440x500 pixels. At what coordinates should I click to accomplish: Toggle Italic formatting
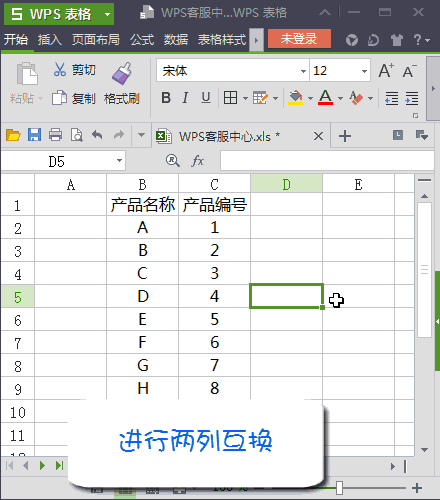point(185,98)
